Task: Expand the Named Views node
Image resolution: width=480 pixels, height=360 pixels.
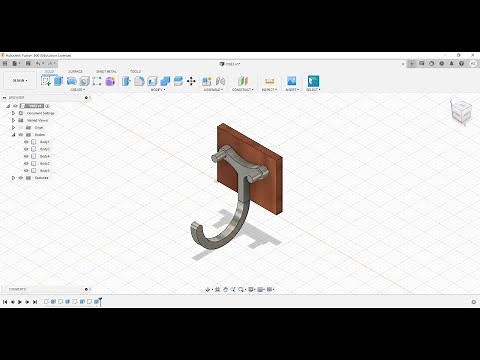Action: [13, 120]
